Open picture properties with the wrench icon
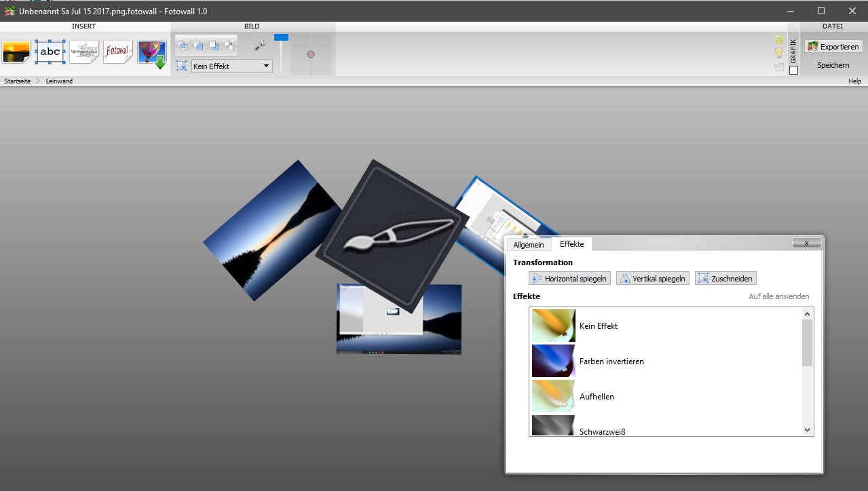Image resolution: width=868 pixels, height=491 pixels. pyautogui.click(x=260, y=45)
